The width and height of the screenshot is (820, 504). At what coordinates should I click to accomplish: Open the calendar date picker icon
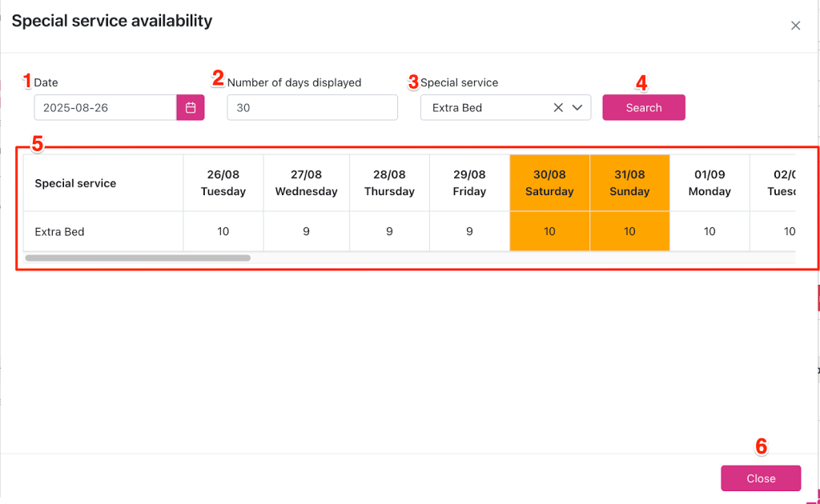point(191,108)
